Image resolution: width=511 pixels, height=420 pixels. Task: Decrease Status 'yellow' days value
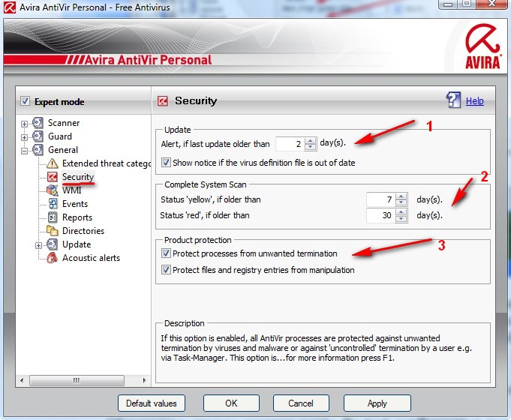(401, 202)
